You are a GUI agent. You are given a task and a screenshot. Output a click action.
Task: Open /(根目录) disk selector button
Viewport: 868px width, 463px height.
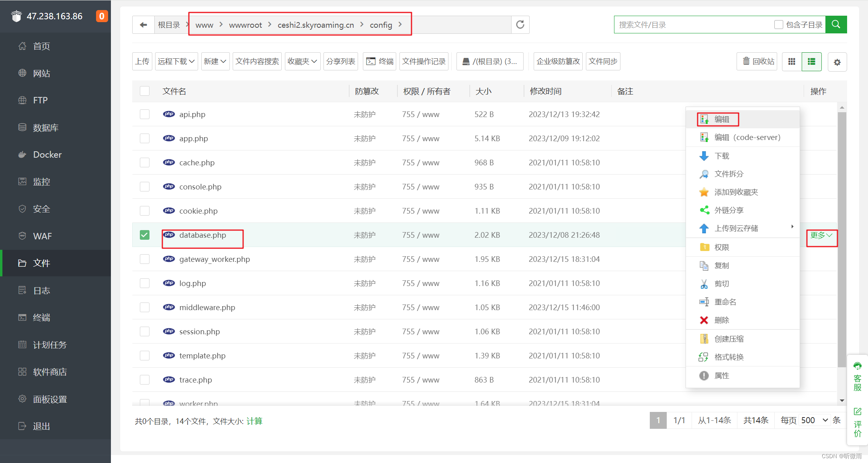pyautogui.click(x=490, y=62)
